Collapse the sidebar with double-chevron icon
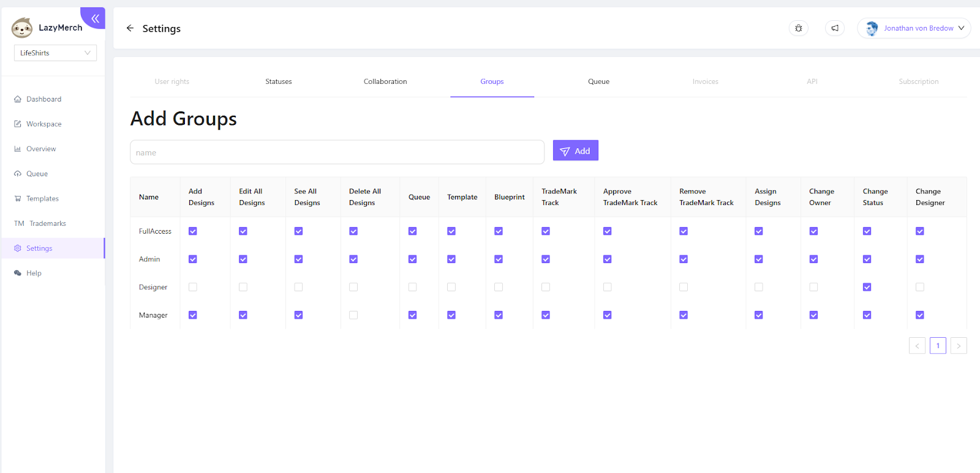 coord(95,18)
